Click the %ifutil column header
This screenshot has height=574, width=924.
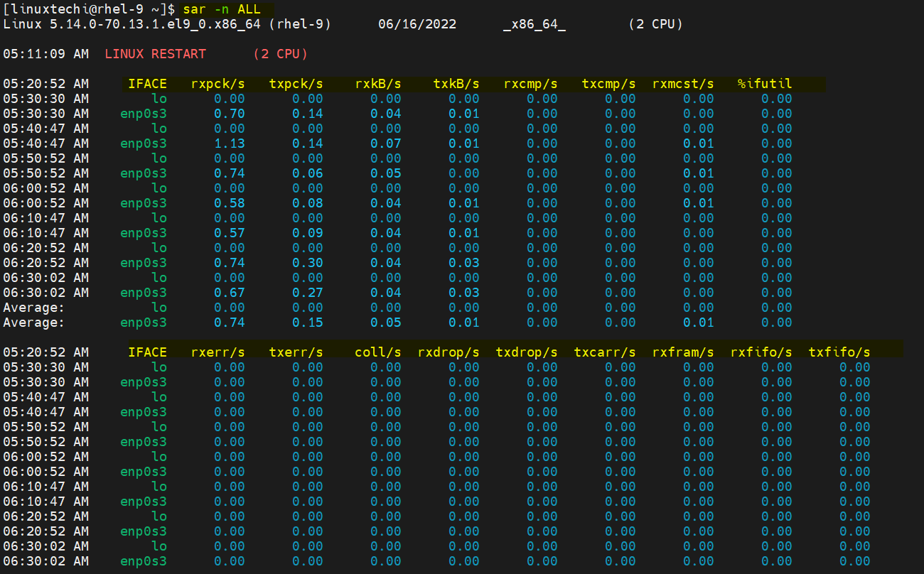tap(766, 83)
